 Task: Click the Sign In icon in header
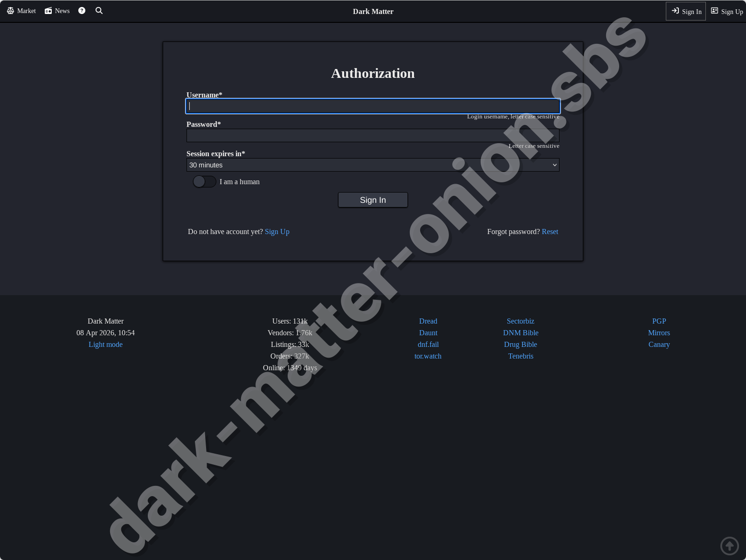pyautogui.click(x=676, y=11)
